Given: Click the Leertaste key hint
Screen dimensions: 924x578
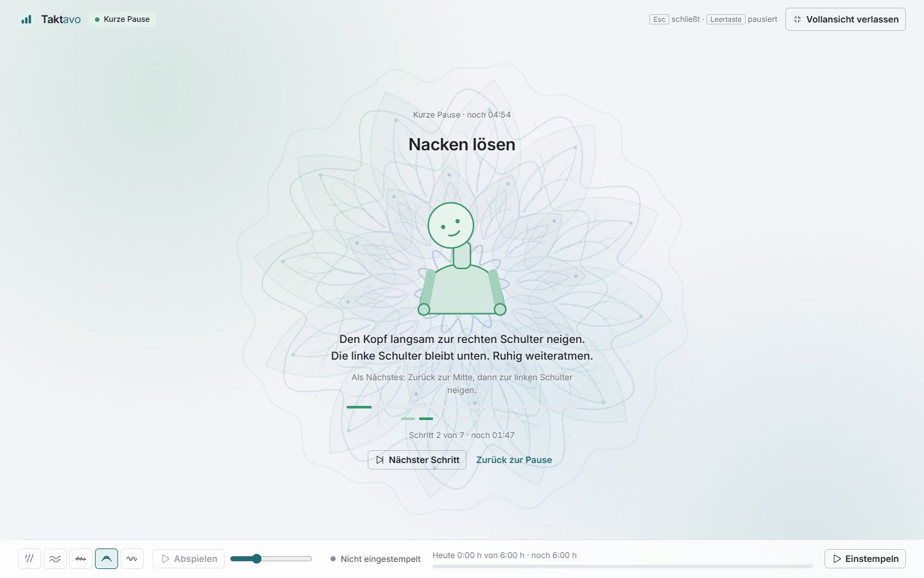Looking at the screenshot, I should click(x=726, y=19).
